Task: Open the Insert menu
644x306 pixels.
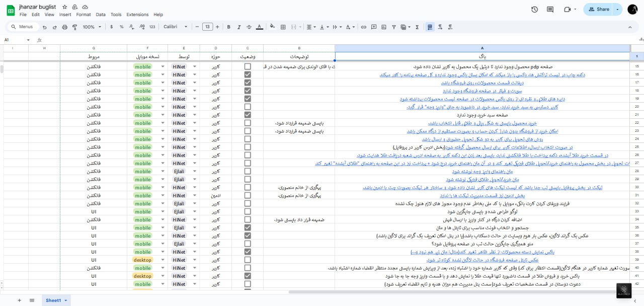Action: [65, 15]
